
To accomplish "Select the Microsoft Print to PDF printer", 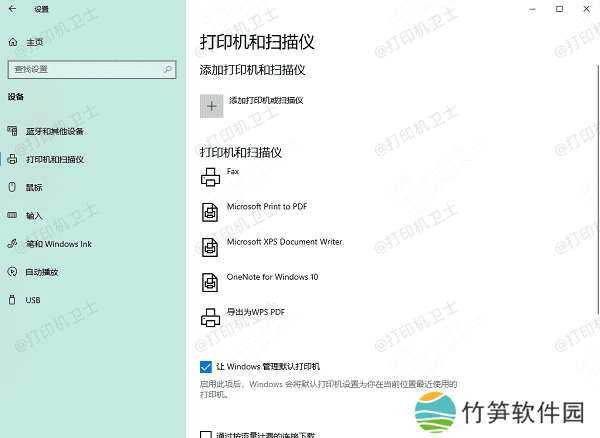I will point(266,206).
